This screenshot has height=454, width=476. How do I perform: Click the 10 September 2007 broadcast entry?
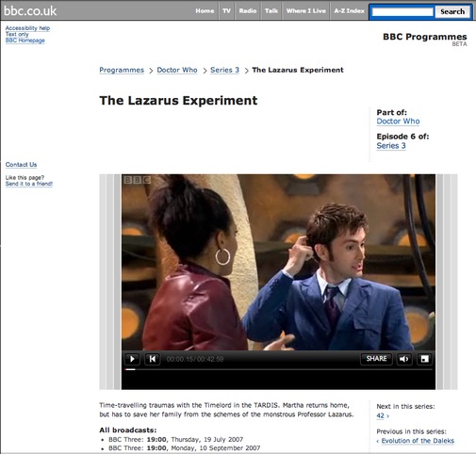coord(185,448)
